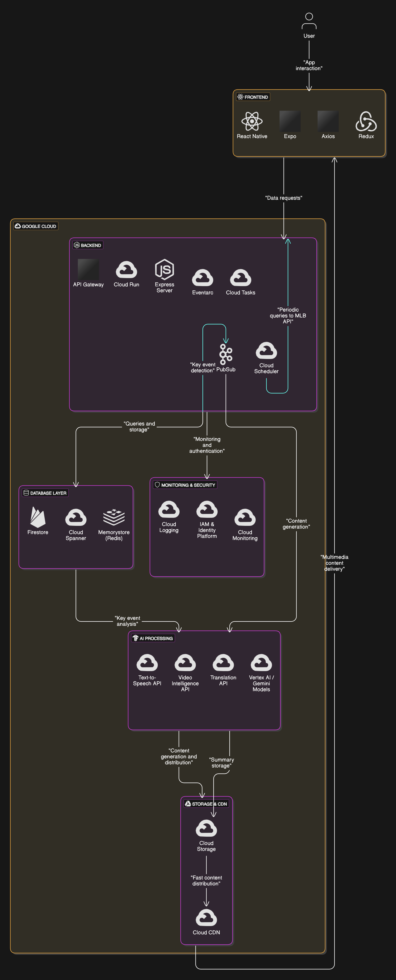This screenshot has width=396, height=980.
Task: Click the FRONTEND group label
Action: click(253, 97)
